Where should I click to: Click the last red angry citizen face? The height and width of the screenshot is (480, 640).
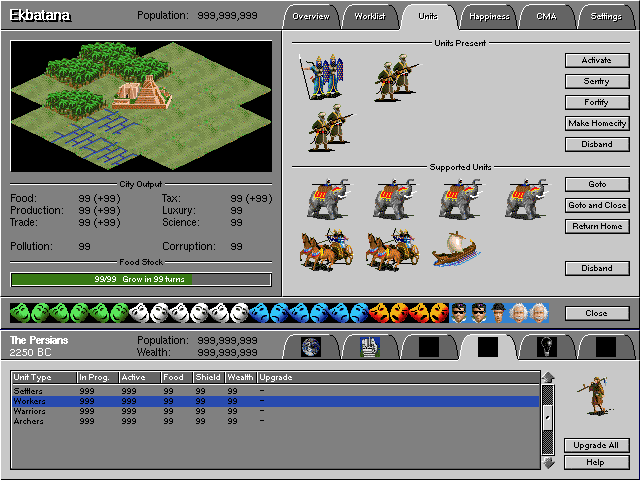439,313
